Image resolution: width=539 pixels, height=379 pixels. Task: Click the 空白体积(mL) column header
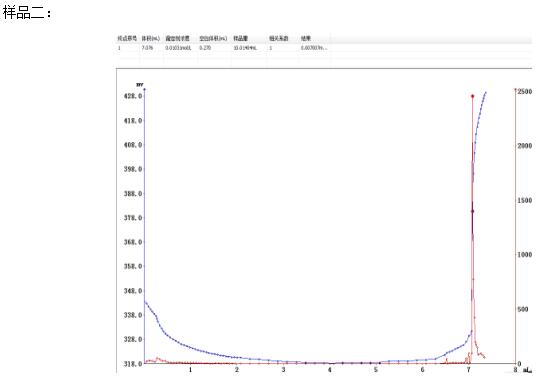pyautogui.click(x=213, y=38)
